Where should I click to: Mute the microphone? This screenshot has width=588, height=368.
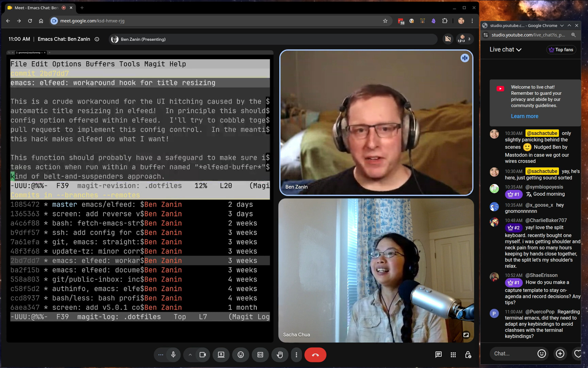173,355
